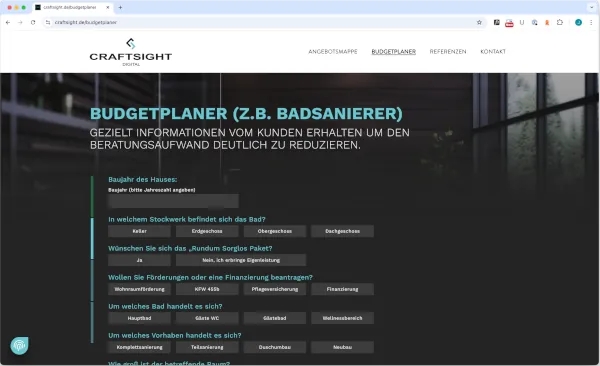
Task: Choose Komplettsanierung project
Action: 139,347
